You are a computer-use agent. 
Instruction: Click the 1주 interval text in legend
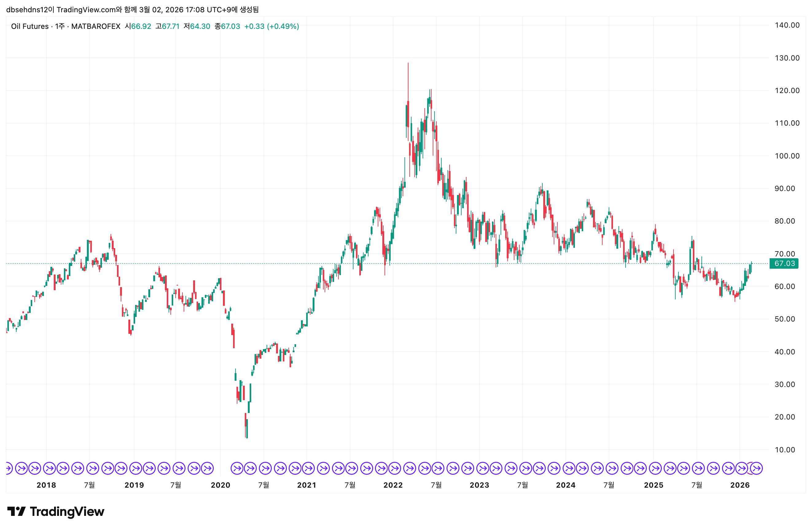pyautogui.click(x=60, y=26)
